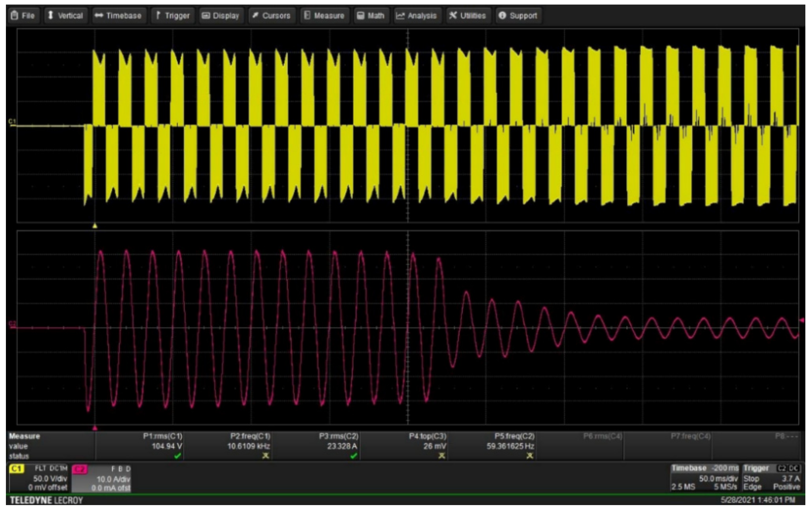Viewport: 812px width, 511px height.
Task: Click the yellow trigger position marker below C1 grid
Action: pyautogui.click(x=95, y=226)
